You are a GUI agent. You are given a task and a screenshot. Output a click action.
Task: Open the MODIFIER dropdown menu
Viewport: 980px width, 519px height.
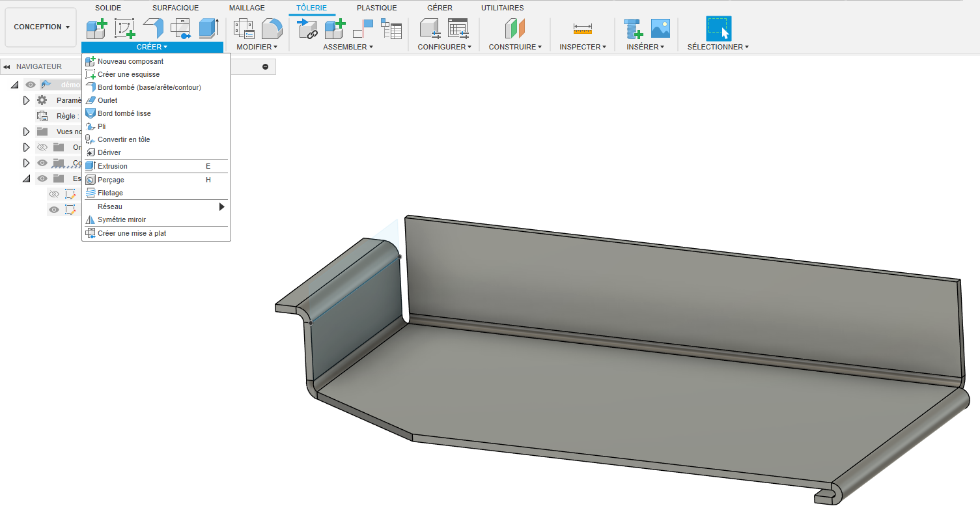coord(257,47)
